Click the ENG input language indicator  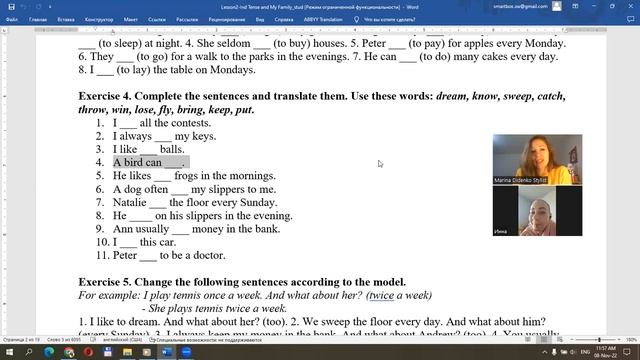click(x=585, y=352)
